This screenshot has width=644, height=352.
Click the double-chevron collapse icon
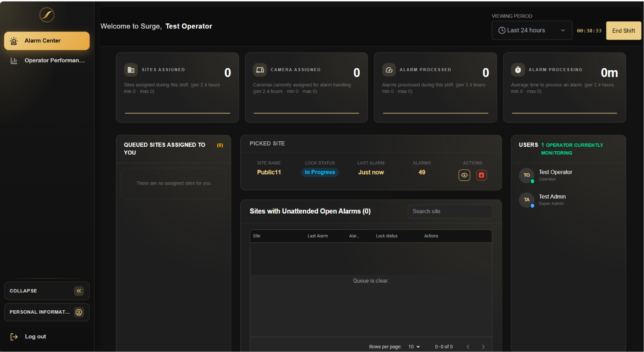(79, 291)
